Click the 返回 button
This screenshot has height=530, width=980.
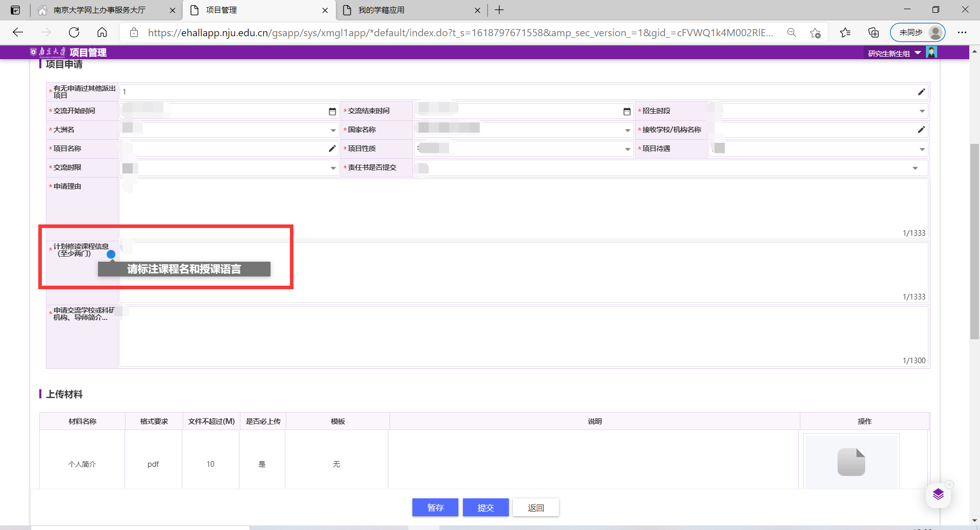click(535, 508)
